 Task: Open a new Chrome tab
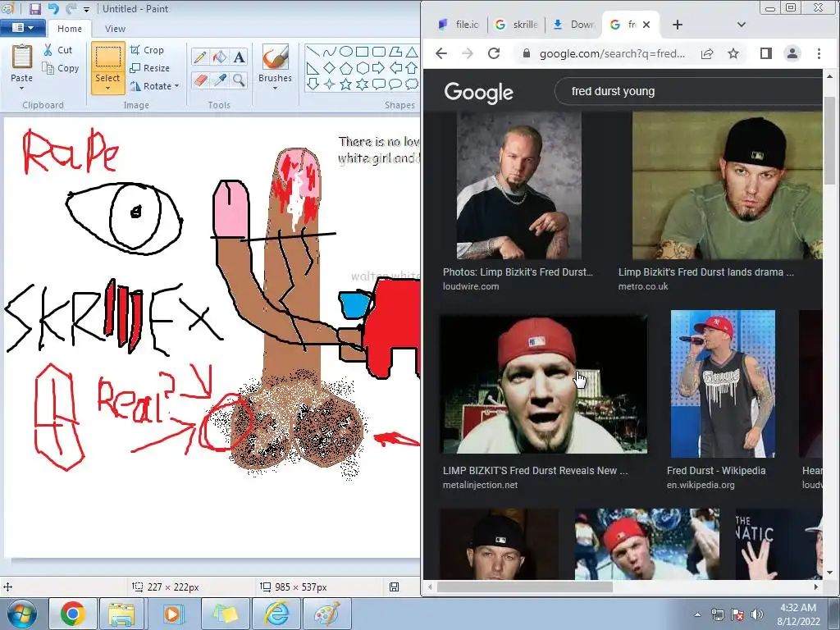click(x=677, y=25)
